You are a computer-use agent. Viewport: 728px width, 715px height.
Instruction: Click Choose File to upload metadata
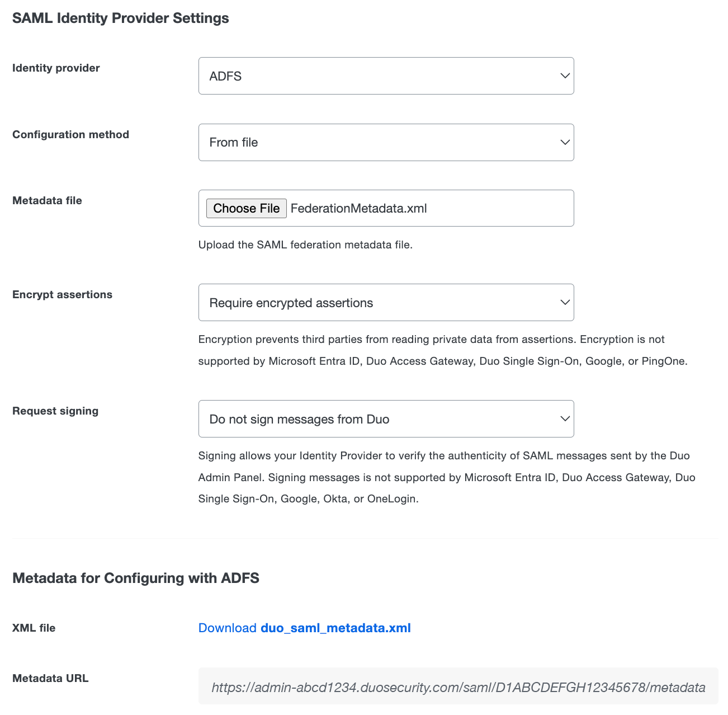click(x=246, y=208)
